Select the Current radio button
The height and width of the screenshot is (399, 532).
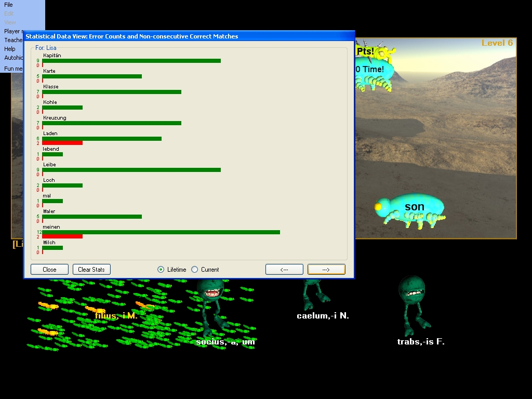[195, 270]
